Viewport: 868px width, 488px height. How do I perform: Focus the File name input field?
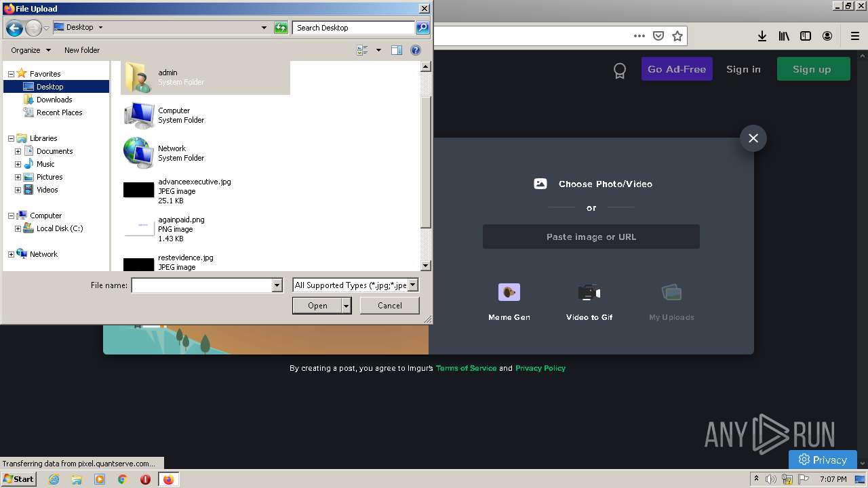202,285
